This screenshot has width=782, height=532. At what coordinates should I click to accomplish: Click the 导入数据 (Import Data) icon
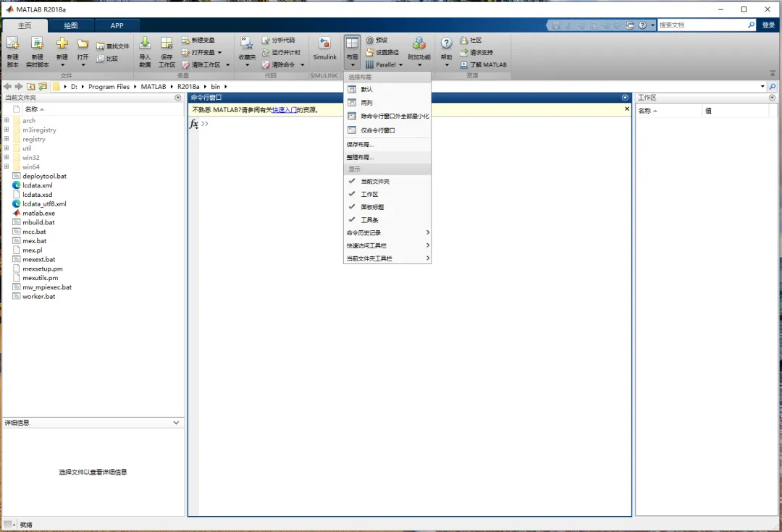145,44
